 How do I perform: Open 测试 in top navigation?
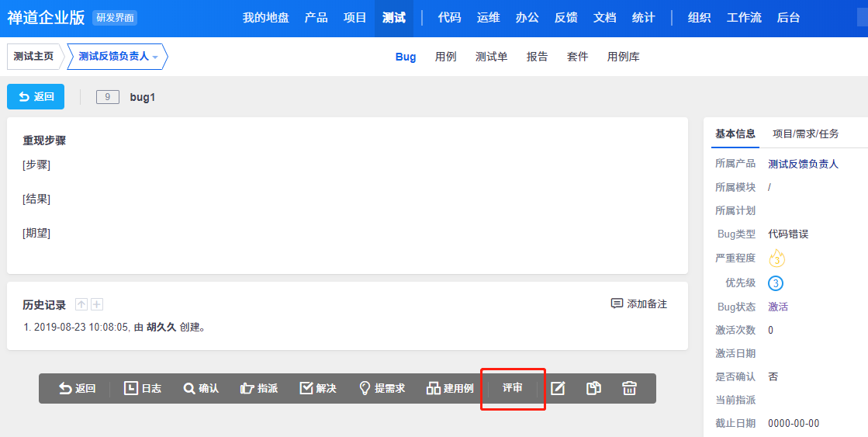coord(394,18)
